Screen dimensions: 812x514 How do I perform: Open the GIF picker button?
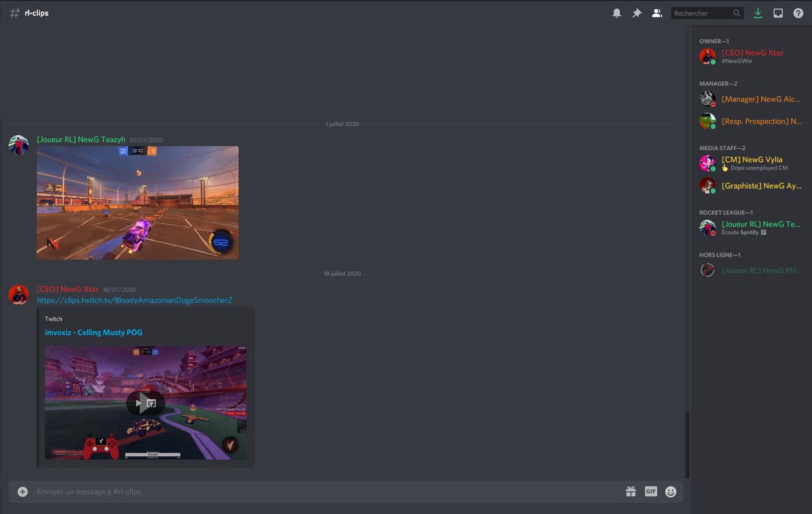coord(651,492)
